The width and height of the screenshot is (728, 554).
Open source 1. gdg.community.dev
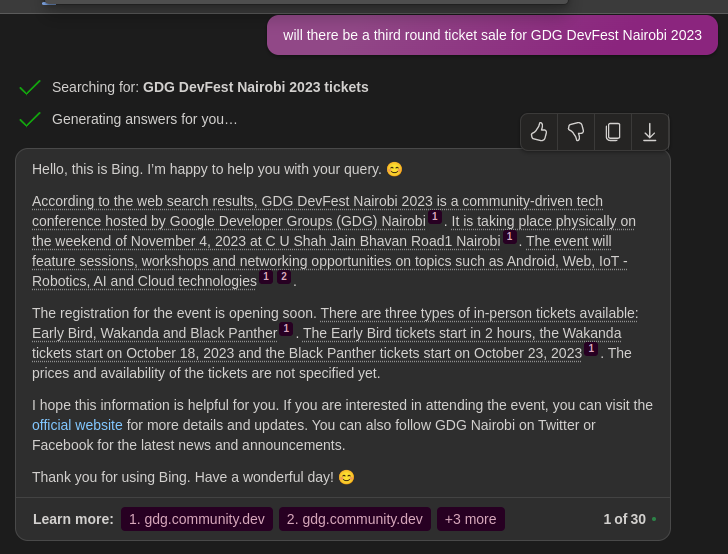click(197, 519)
